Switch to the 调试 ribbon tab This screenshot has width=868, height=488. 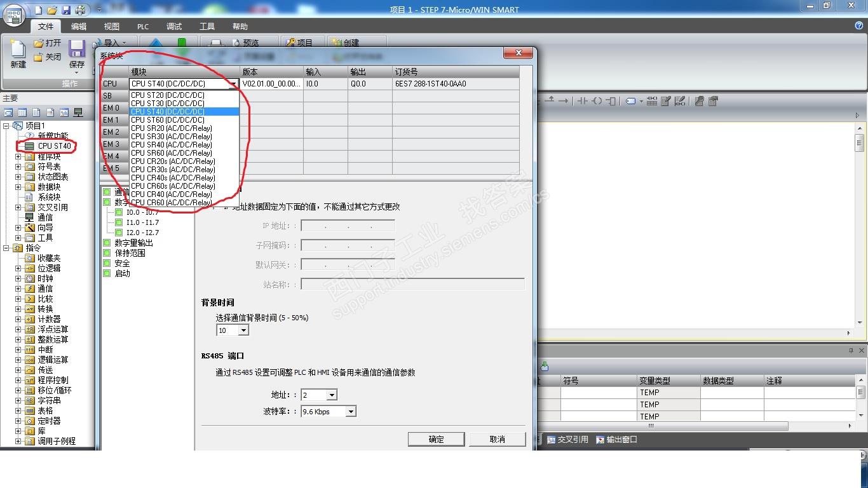174,27
